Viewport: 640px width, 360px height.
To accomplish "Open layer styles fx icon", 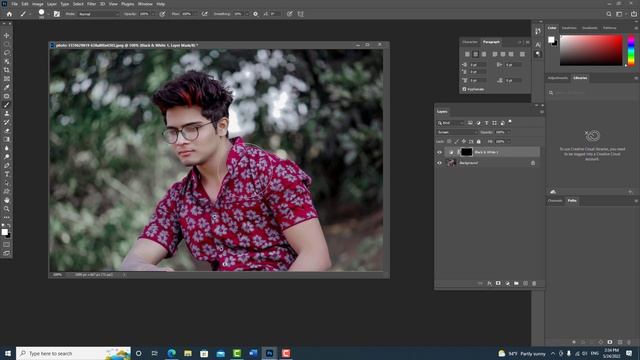I will point(489,283).
